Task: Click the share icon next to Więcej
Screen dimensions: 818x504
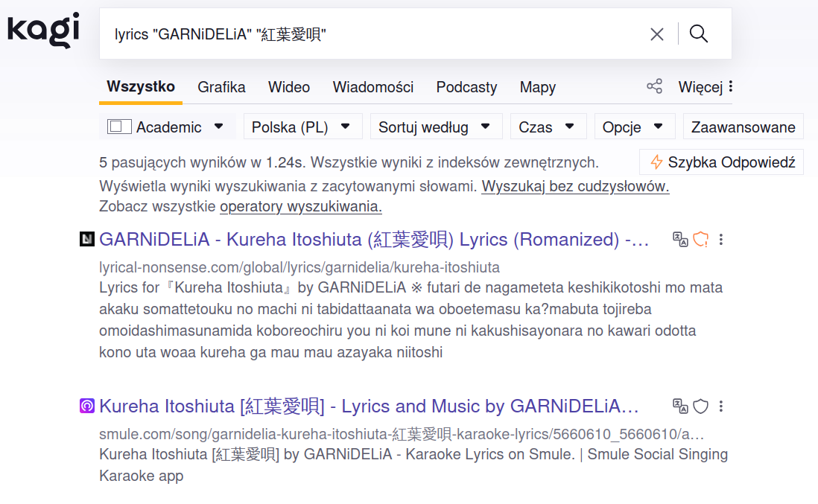Action: click(x=654, y=87)
